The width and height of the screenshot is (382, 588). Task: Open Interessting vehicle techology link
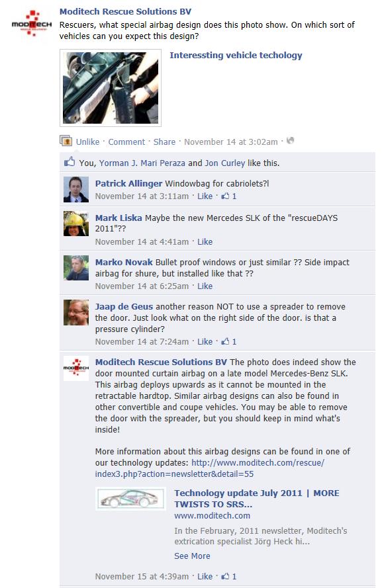pos(236,55)
